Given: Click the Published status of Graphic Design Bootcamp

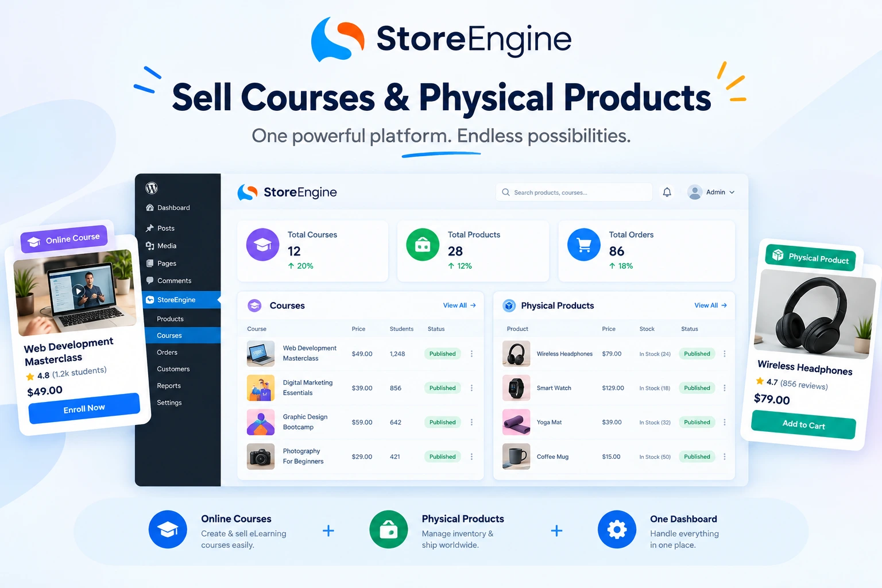Looking at the screenshot, I should (443, 422).
